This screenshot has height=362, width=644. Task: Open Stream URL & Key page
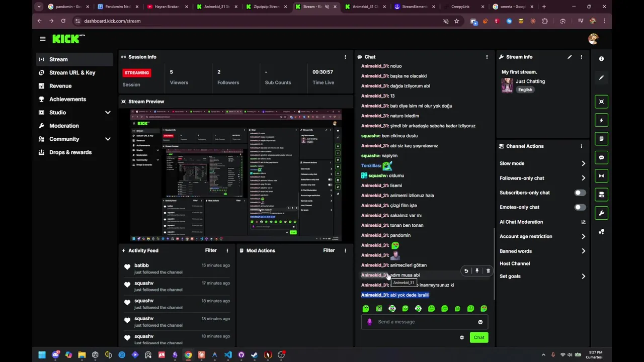pos(74,72)
